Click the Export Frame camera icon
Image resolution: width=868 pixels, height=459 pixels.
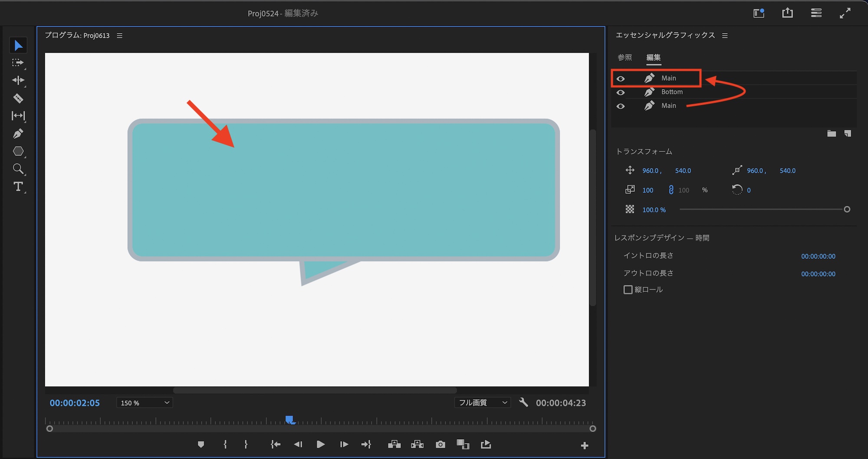coord(440,444)
